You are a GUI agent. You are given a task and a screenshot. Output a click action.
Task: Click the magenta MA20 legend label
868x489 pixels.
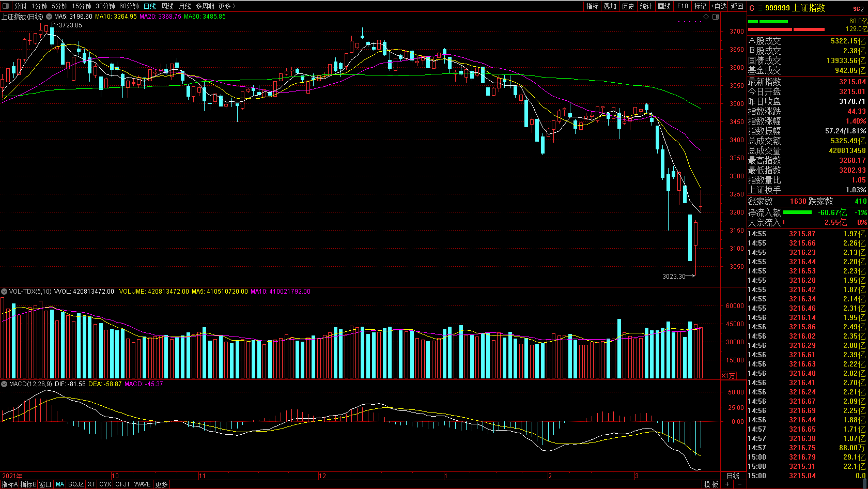[x=160, y=17]
